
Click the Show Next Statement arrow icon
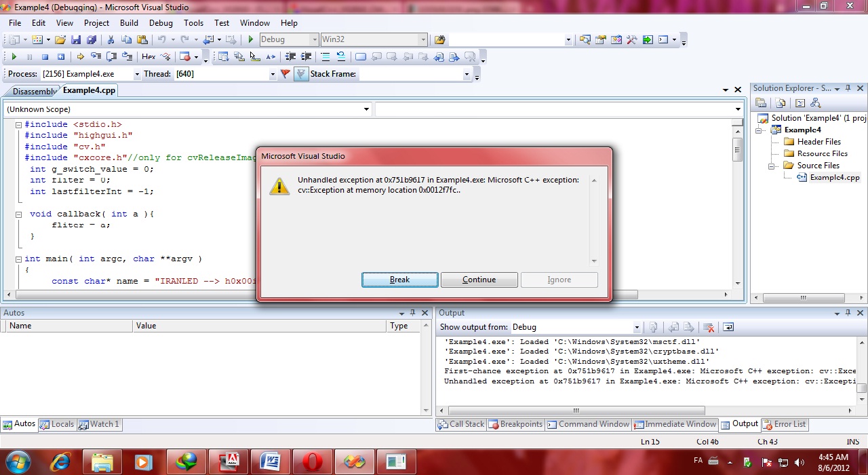pos(80,57)
